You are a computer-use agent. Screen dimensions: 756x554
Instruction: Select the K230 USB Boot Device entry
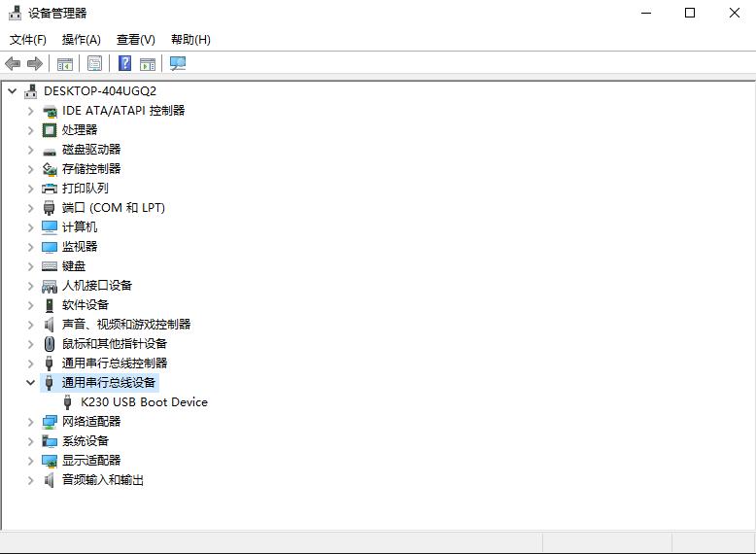tap(144, 402)
